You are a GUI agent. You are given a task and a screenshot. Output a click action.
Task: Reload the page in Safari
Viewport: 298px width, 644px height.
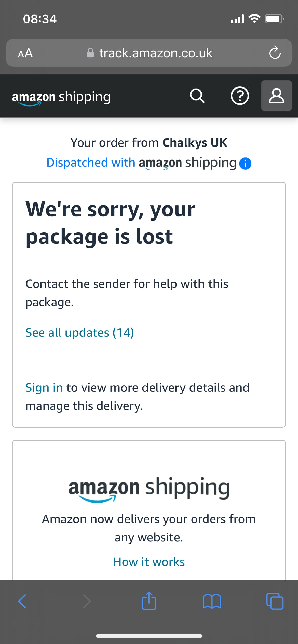tap(275, 53)
